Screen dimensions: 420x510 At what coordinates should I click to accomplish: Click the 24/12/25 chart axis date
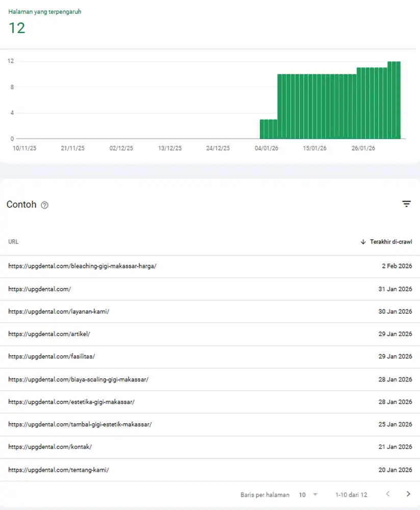(x=218, y=148)
